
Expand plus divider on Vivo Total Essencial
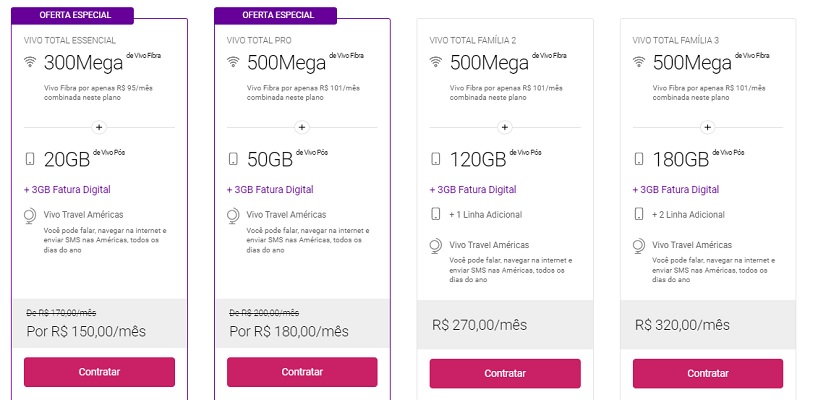99,127
